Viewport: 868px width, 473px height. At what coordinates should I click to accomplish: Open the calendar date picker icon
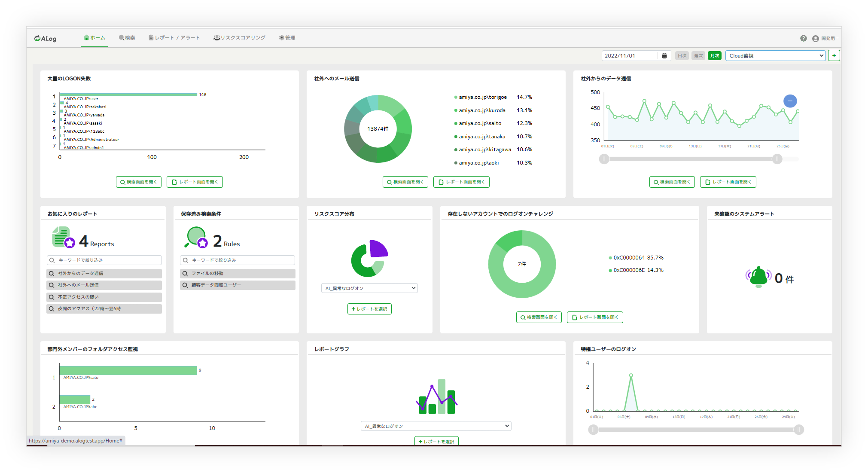[664, 55]
